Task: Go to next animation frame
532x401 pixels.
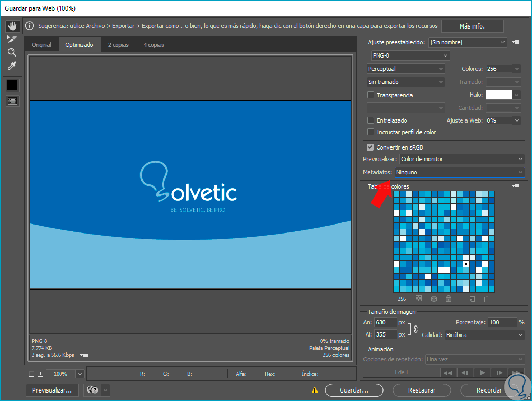Action: click(499, 373)
